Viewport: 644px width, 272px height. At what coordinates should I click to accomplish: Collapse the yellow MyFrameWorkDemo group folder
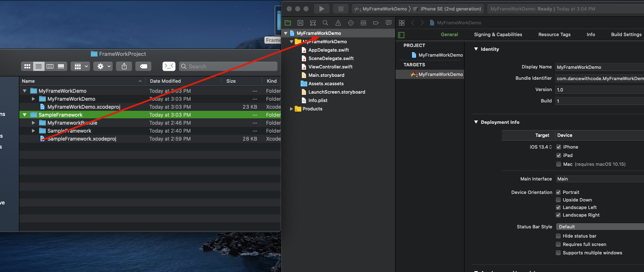[292, 42]
